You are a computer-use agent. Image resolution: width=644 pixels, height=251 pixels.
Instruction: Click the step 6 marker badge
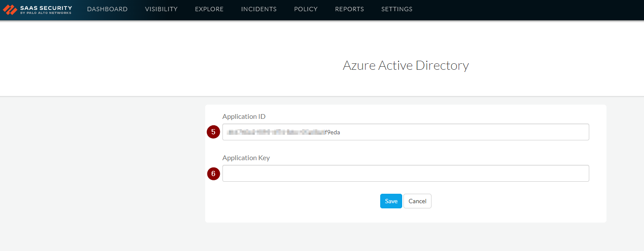pyautogui.click(x=213, y=174)
